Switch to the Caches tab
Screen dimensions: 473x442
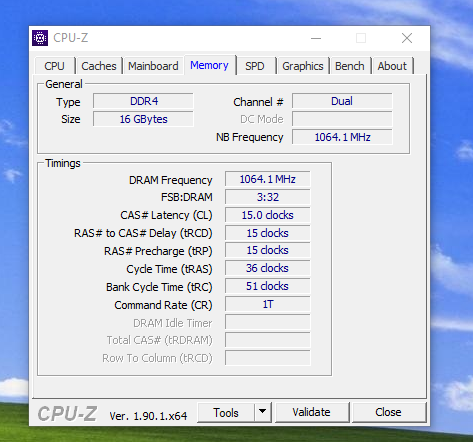click(99, 66)
